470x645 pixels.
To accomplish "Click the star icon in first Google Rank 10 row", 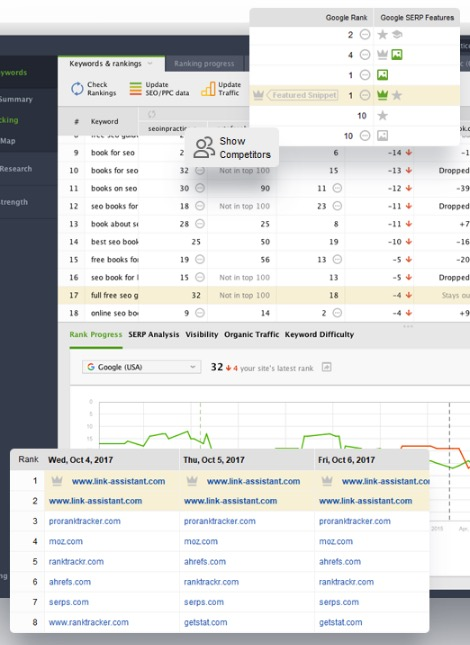I will coord(382,115).
